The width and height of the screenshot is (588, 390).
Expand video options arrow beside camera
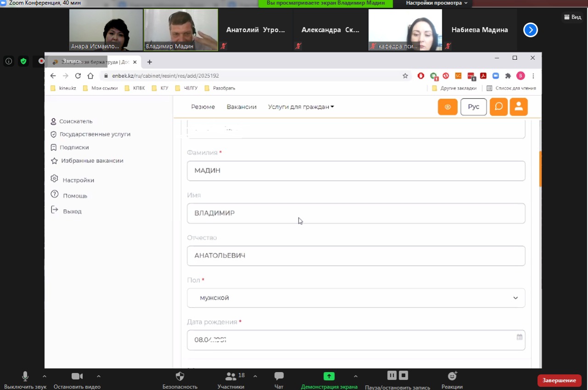[x=98, y=376]
